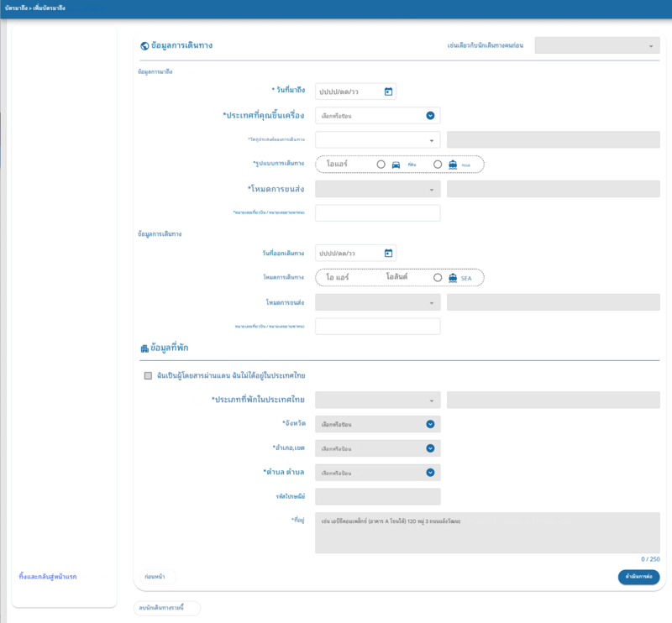The width and height of the screenshot is (672, 623).
Task: Click the ก่อนหน้า previous button
Action: click(155, 577)
